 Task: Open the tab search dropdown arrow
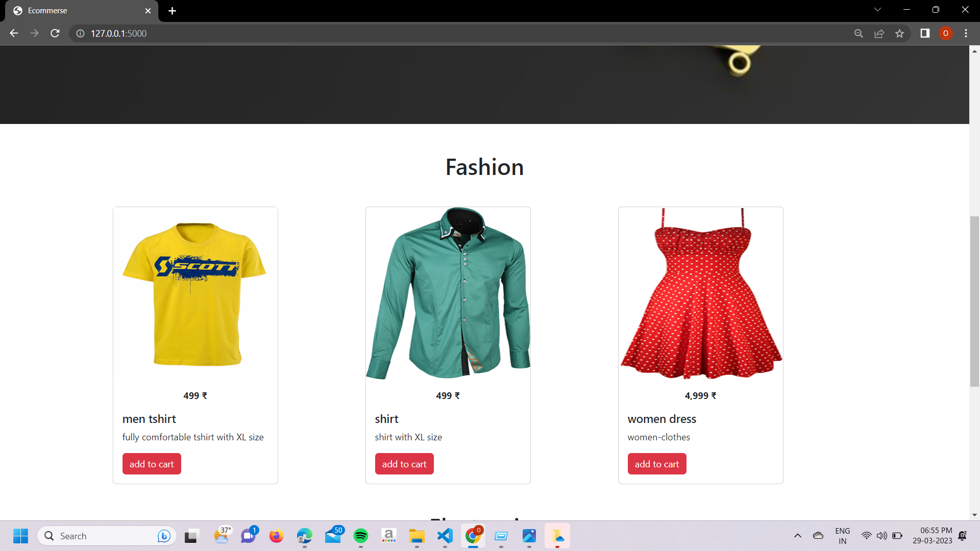[x=877, y=9]
